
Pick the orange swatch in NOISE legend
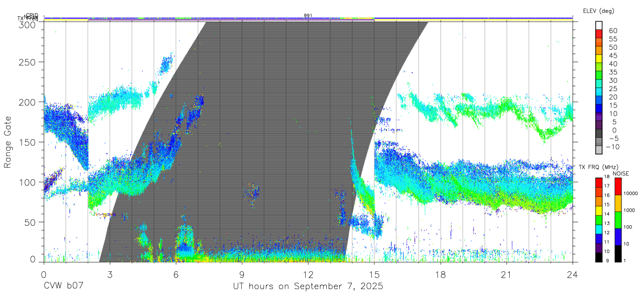point(618,203)
